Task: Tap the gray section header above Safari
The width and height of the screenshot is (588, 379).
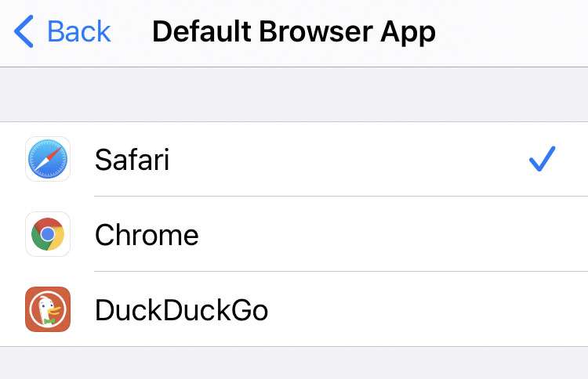Action: [x=294, y=94]
